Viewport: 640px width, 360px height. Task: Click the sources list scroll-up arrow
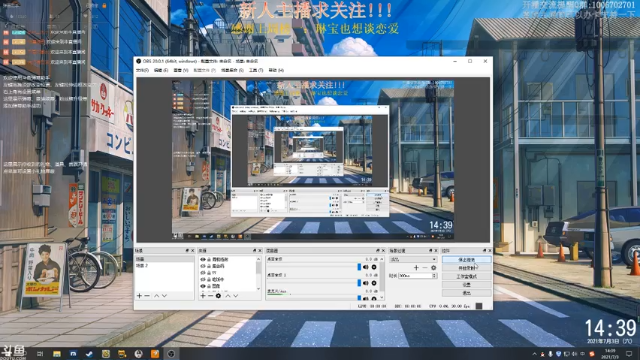pos(258,259)
